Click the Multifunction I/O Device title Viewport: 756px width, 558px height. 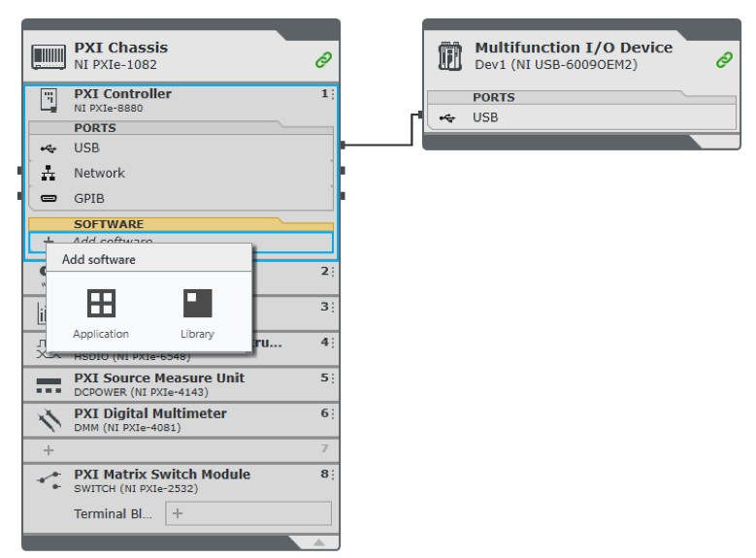[x=574, y=48]
